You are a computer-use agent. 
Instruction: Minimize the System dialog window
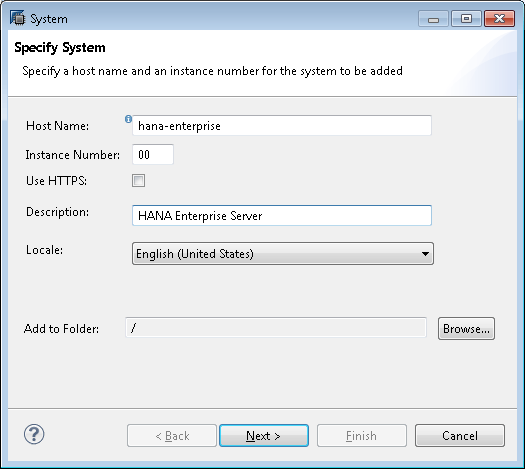433,18
